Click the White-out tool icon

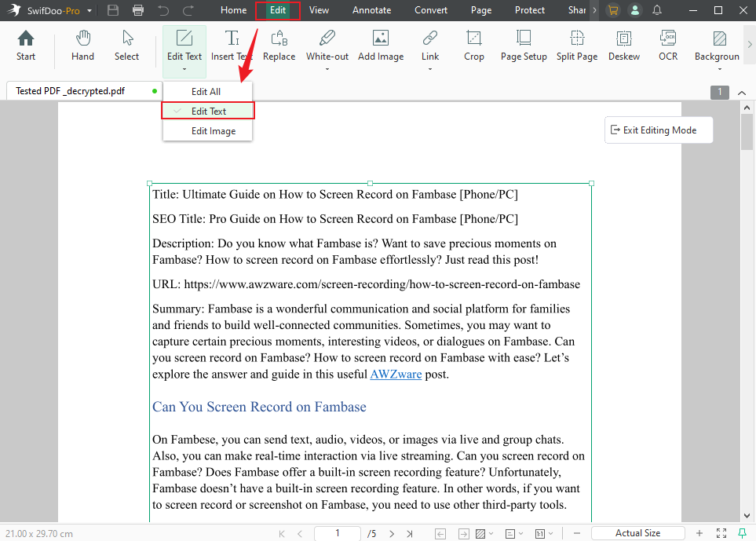pos(327,38)
